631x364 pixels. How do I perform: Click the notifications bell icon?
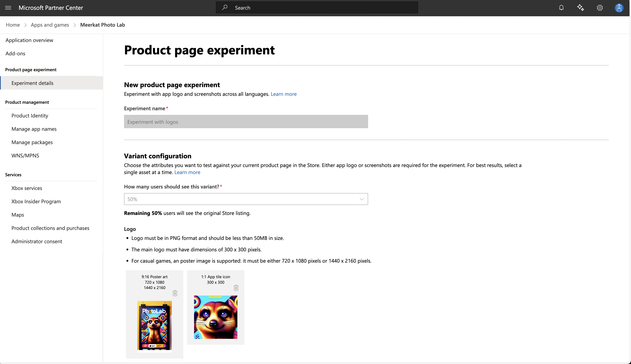pyautogui.click(x=561, y=8)
